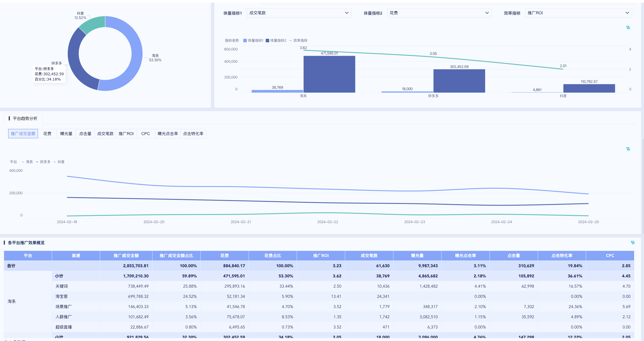644x341 pixels.
Task: Select the CPC metric tab
Action: [x=145, y=134]
